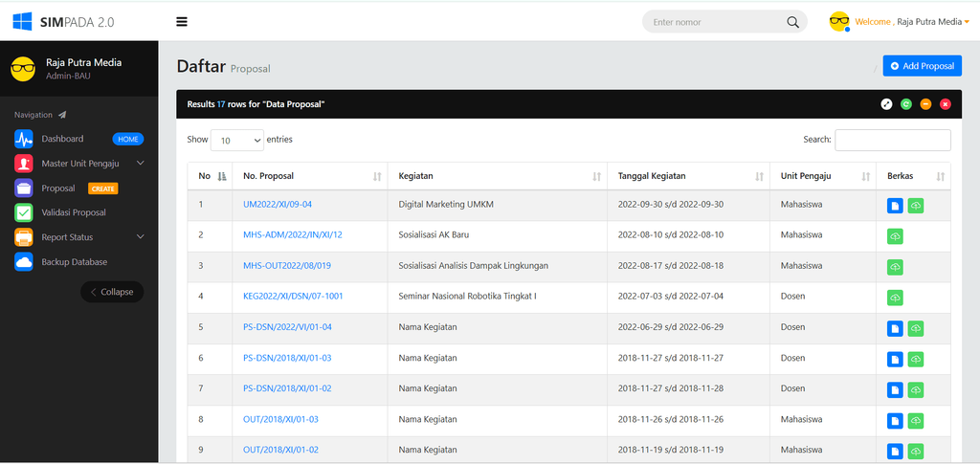The height and width of the screenshot is (464, 980).
Task: Expand the Master Unit Pengaju submenu
Action: [79, 164]
